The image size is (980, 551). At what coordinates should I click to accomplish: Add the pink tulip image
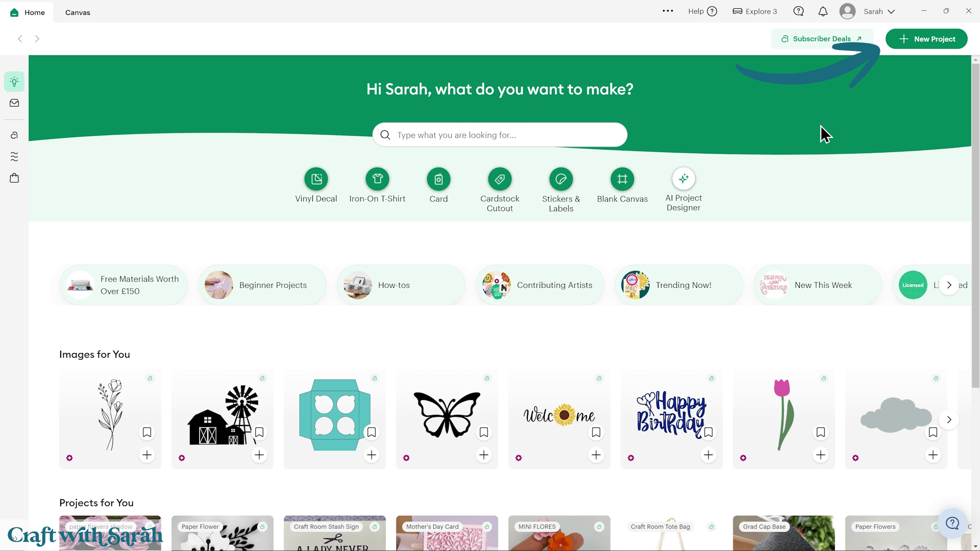[x=821, y=455]
